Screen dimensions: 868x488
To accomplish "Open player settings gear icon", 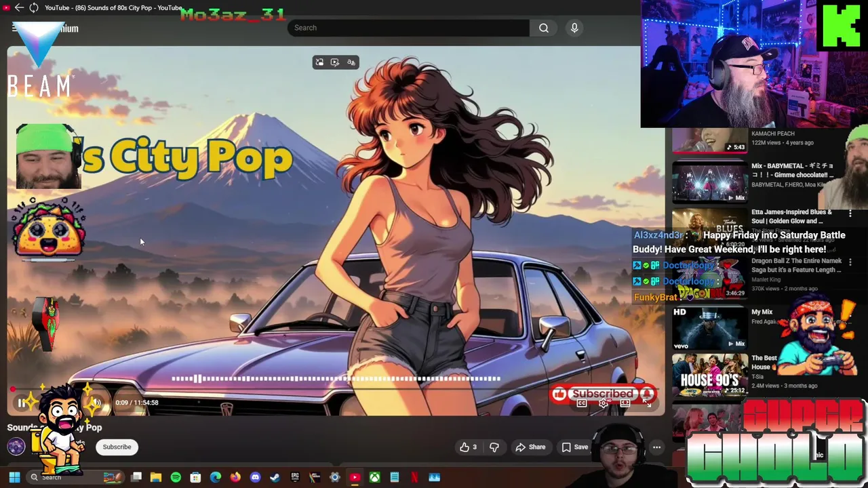I will coord(603,403).
